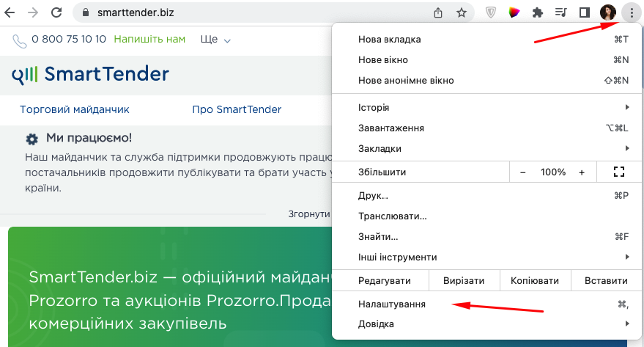644x347 pixels.
Task: Click the user profile avatar
Action: [x=607, y=12]
